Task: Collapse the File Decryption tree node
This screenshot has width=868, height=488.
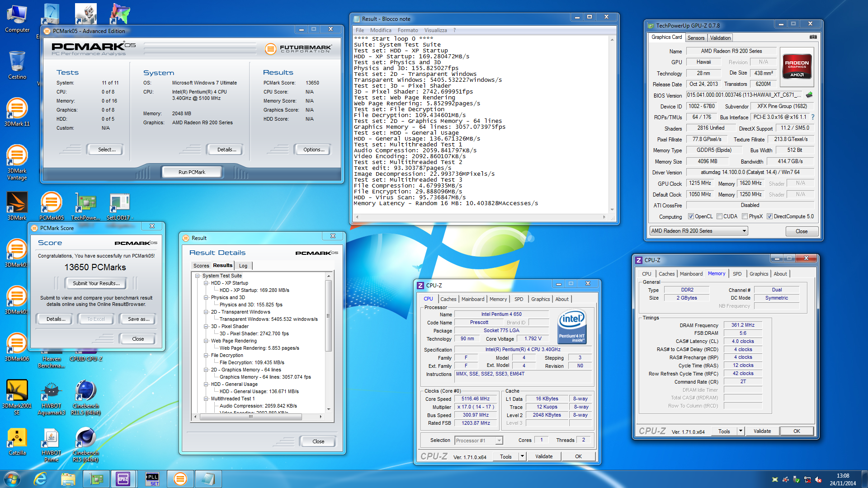Action: pos(206,355)
